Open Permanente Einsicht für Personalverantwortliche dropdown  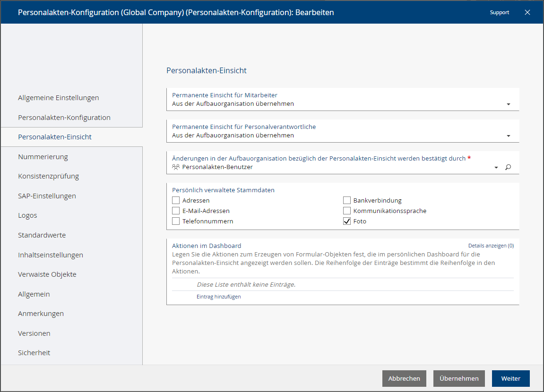pos(508,136)
